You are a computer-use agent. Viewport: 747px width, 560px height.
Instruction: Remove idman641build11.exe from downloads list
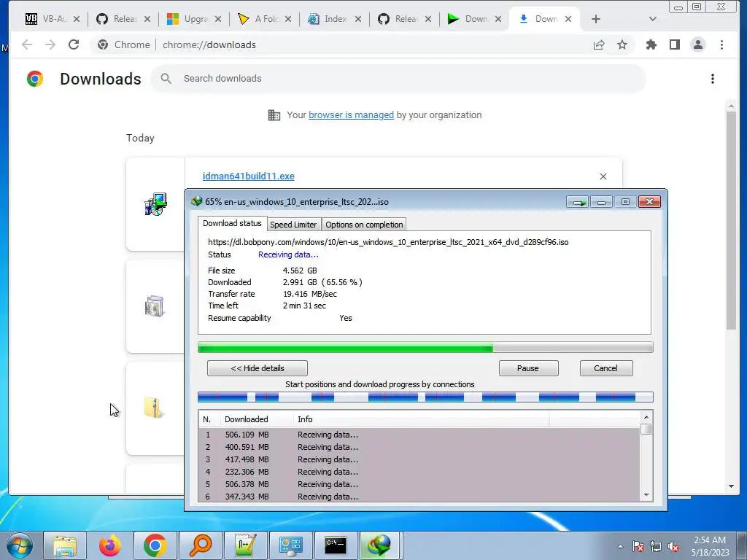603,176
